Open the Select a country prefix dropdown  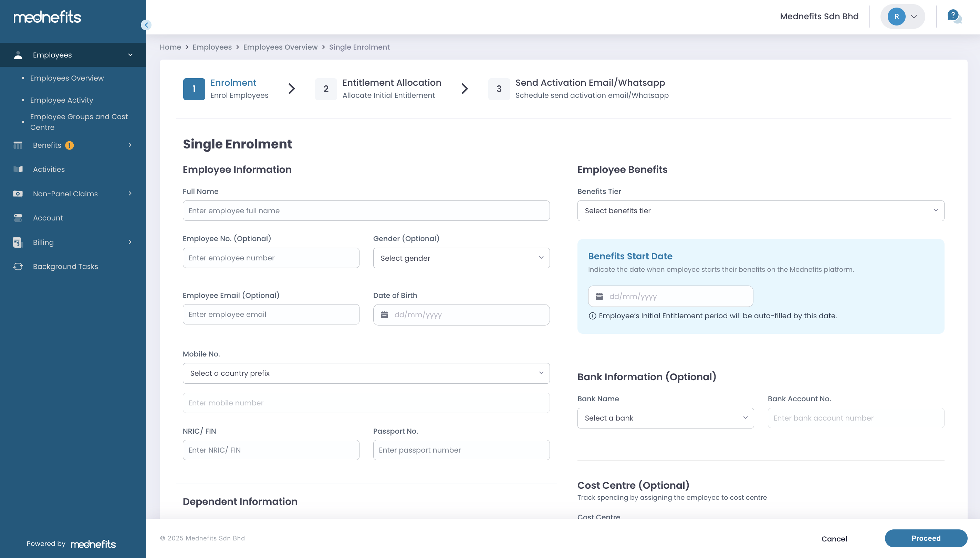coord(366,373)
